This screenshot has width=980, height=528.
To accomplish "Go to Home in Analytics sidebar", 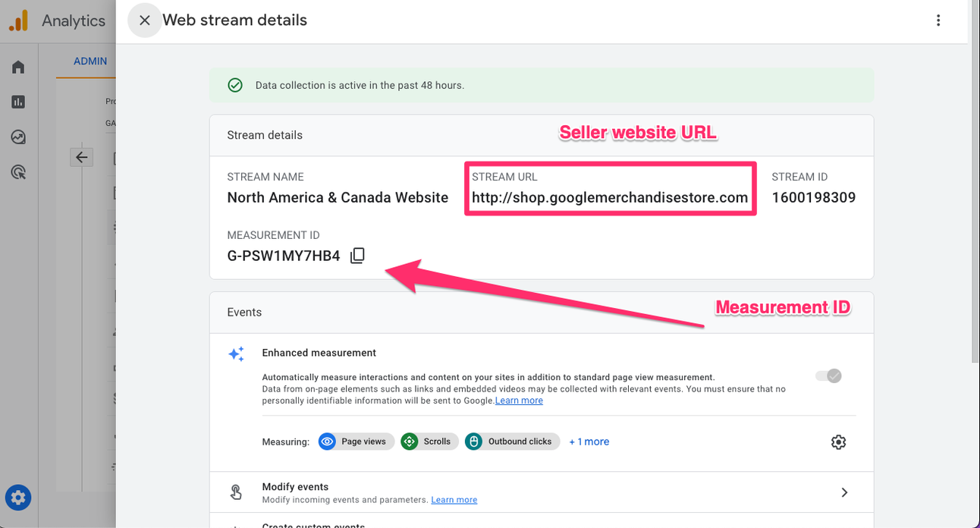I will click(18, 67).
